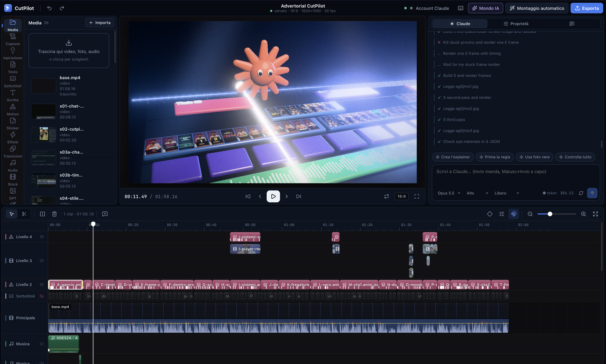Click the undo arrow icon

tap(49, 8)
